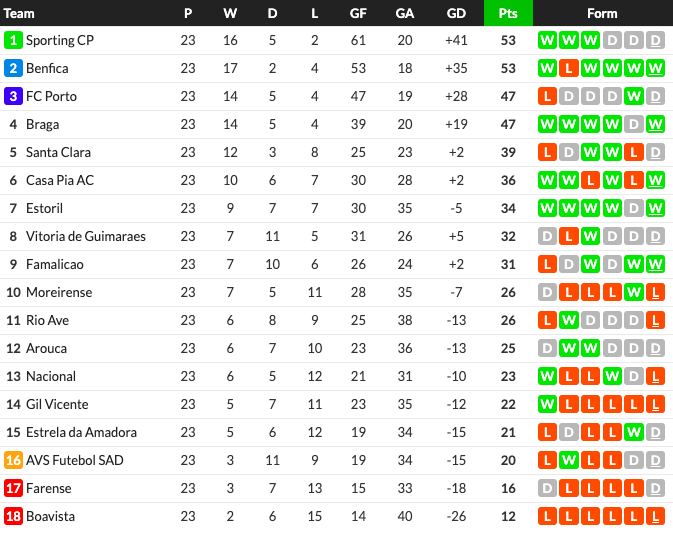The height and width of the screenshot is (533, 673).
Task: Click the Team column header
Action: click(19, 13)
